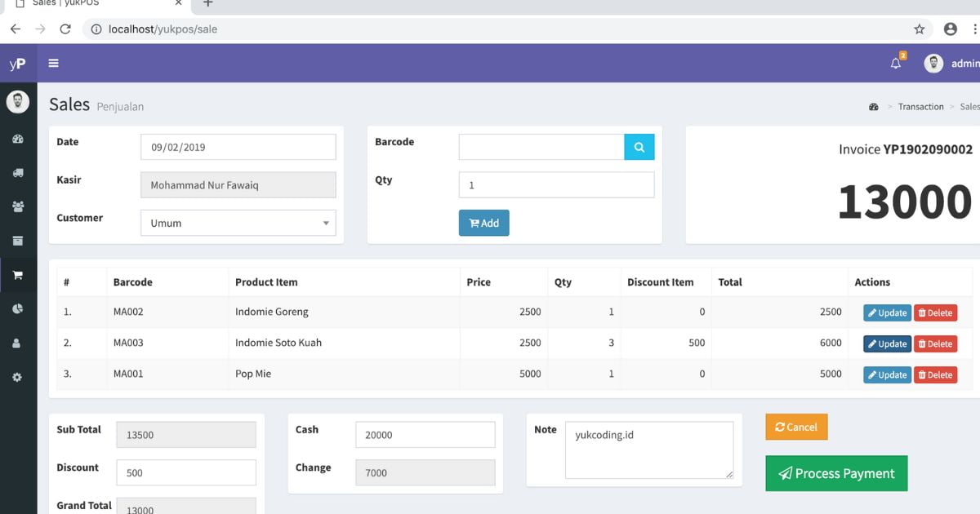Open the reports pie chart icon in sidebar
This screenshot has width=980, height=514.
(18, 309)
